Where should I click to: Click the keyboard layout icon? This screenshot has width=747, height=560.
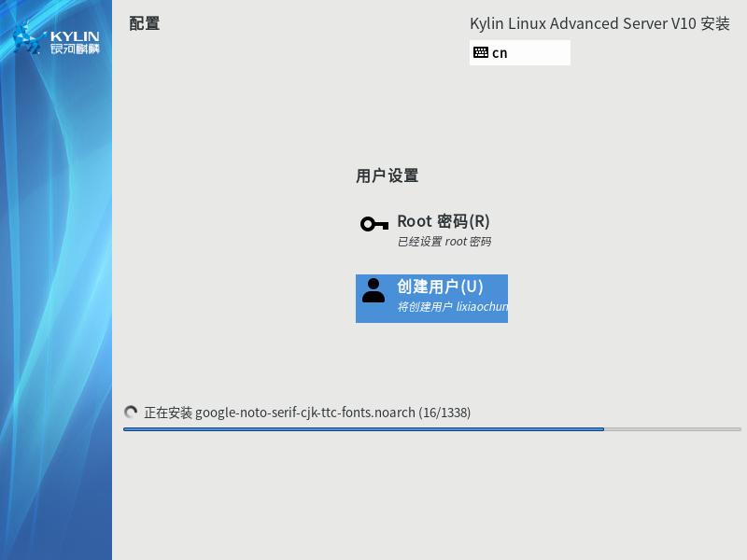pos(481,52)
